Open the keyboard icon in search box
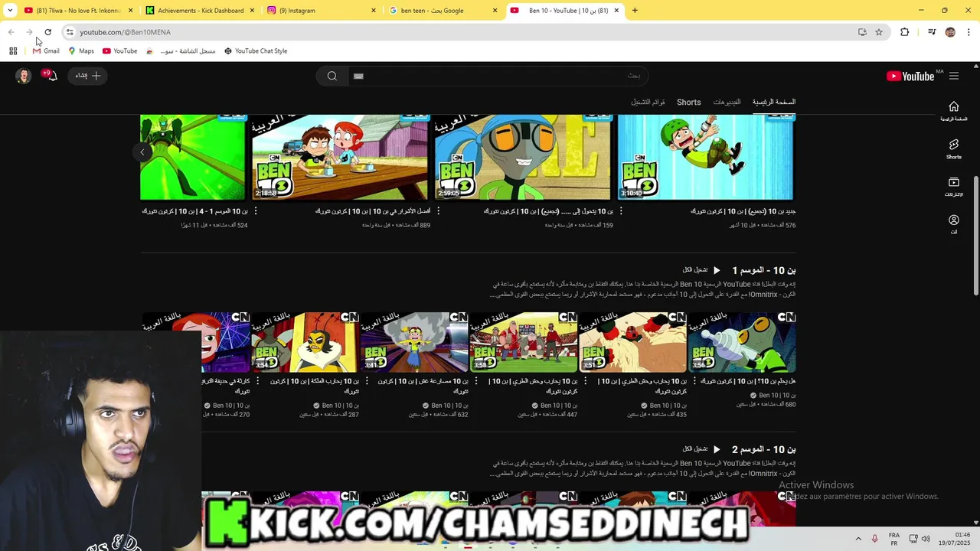Viewport: 980px width, 551px height. coord(358,76)
